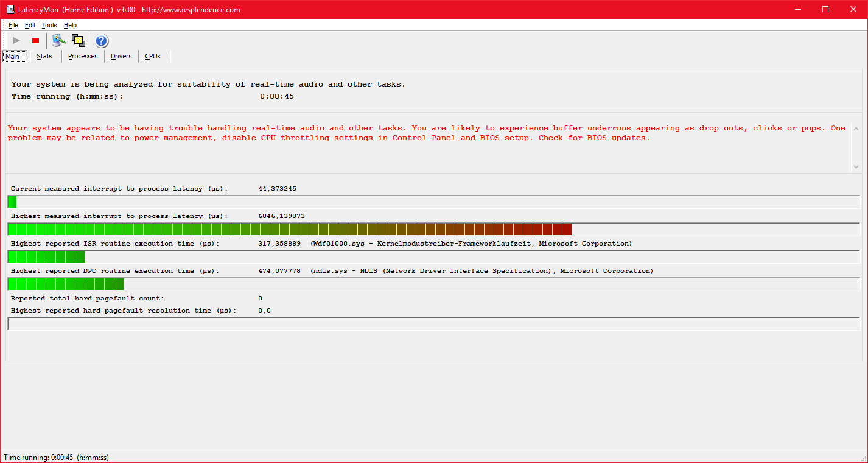Click the current interrupt latency progress bar
Image resolution: width=868 pixels, height=463 pixels.
(434, 202)
